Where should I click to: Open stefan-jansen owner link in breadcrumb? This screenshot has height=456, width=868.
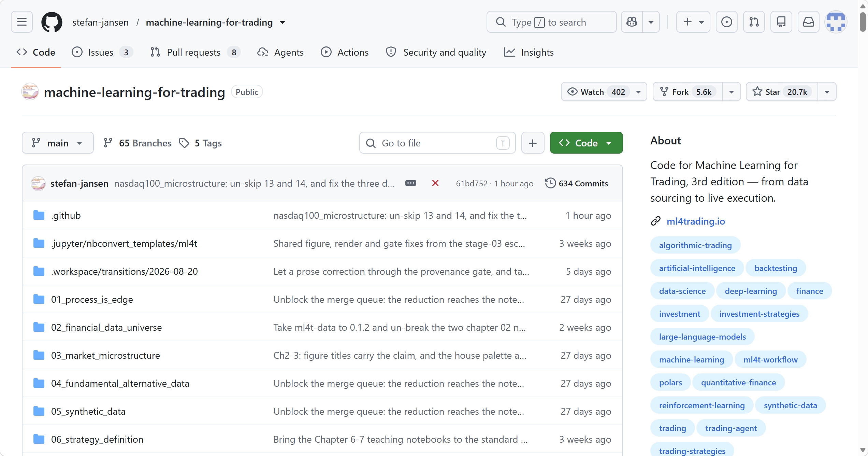click(x=100, y=22)
